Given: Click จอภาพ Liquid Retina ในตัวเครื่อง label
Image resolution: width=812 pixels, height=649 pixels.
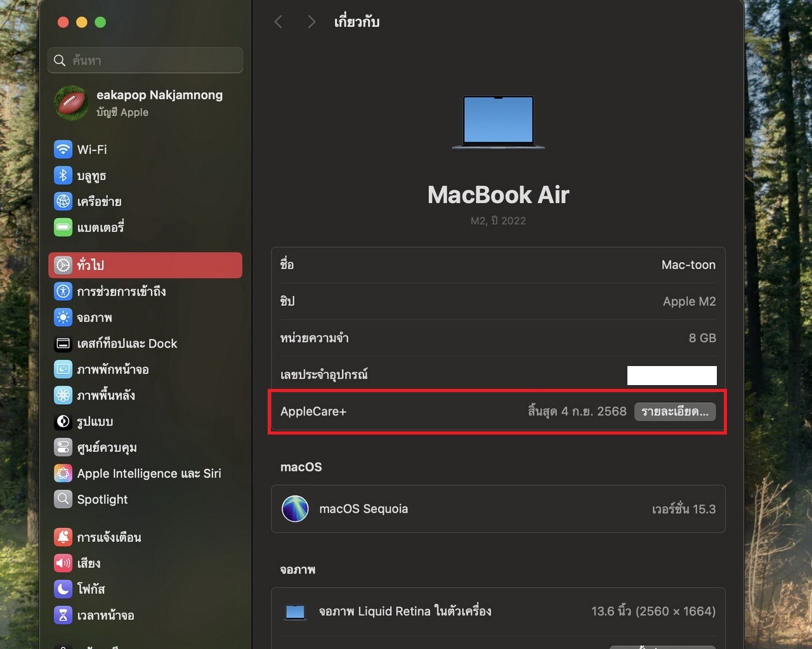Looking at the screenshot, I should point(405,611).
